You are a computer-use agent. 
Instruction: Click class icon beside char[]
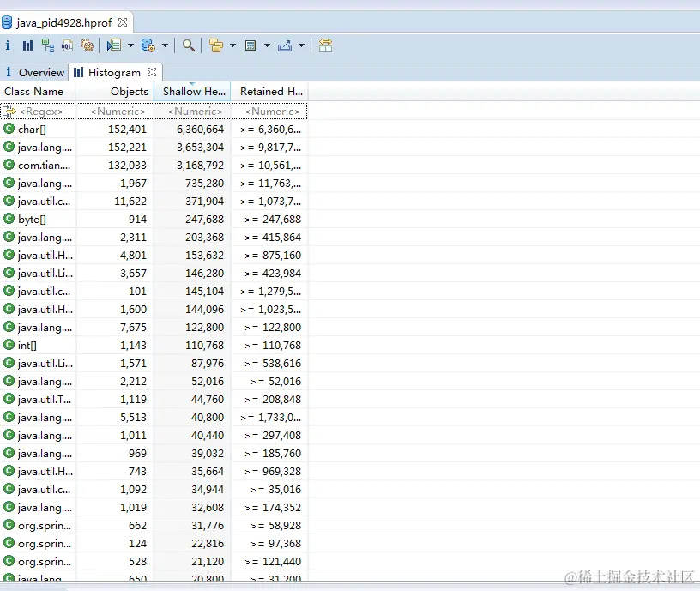click(x=9, y=129)
